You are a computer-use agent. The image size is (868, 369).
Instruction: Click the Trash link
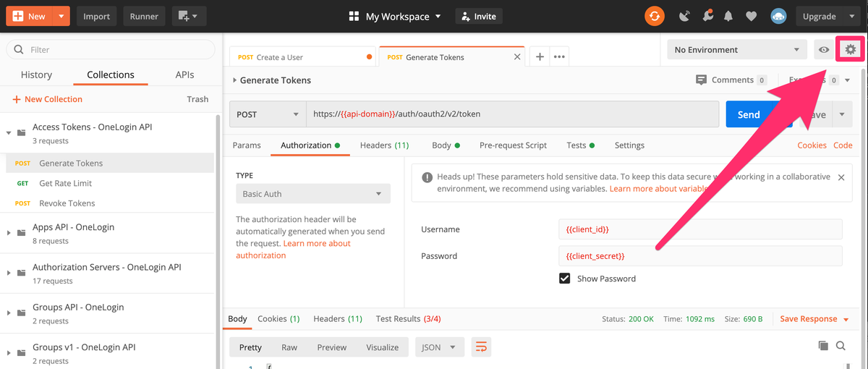(x=197, y=99)
